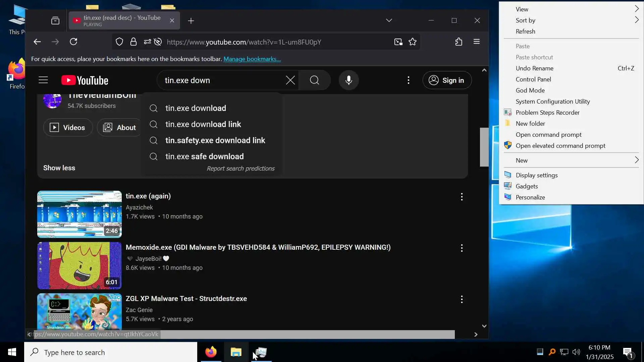
Task: Open YouTube settings three-dots menu
Action: point(408,80)
